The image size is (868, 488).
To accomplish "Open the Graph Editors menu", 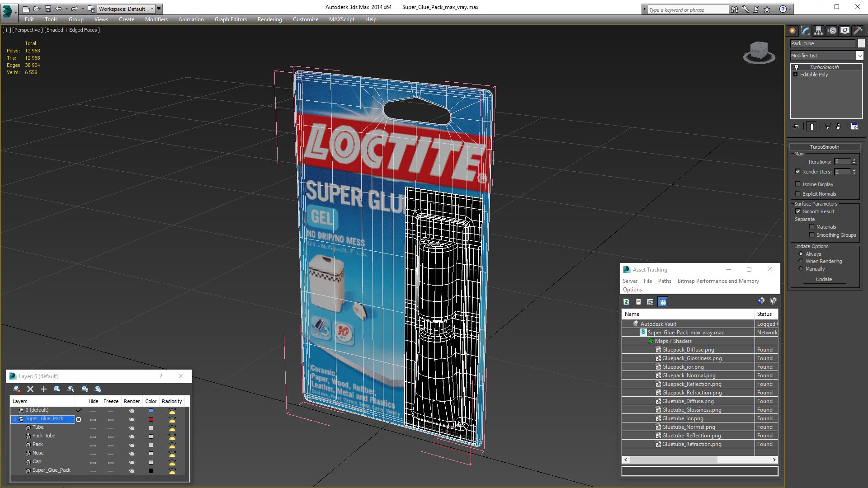I will point(231,19).
